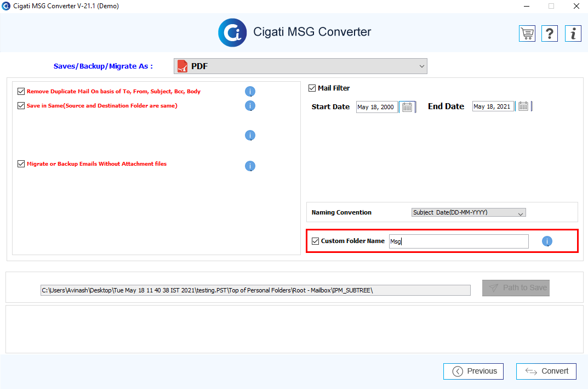Screen dimensions: 588x389
Task: Open the about info icon in header
Action: coord(573,34)
